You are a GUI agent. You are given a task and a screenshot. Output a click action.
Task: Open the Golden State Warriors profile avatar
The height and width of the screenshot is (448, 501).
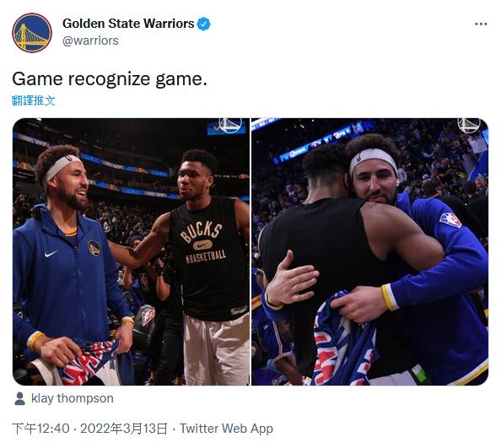[32, 33]
